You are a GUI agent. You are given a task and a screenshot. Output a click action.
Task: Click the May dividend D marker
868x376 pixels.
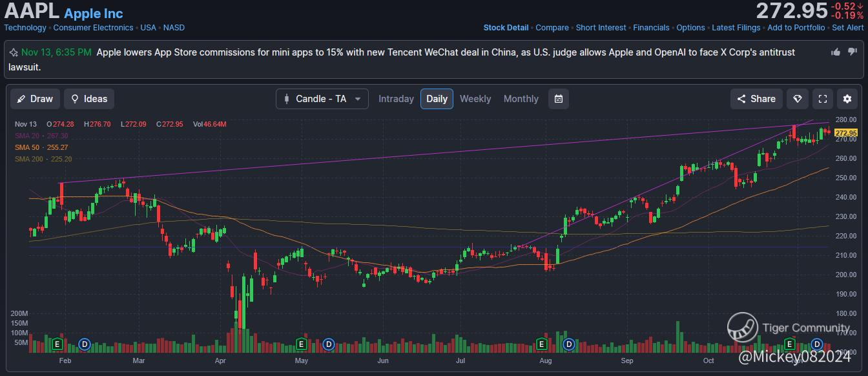tap(329, 344)
